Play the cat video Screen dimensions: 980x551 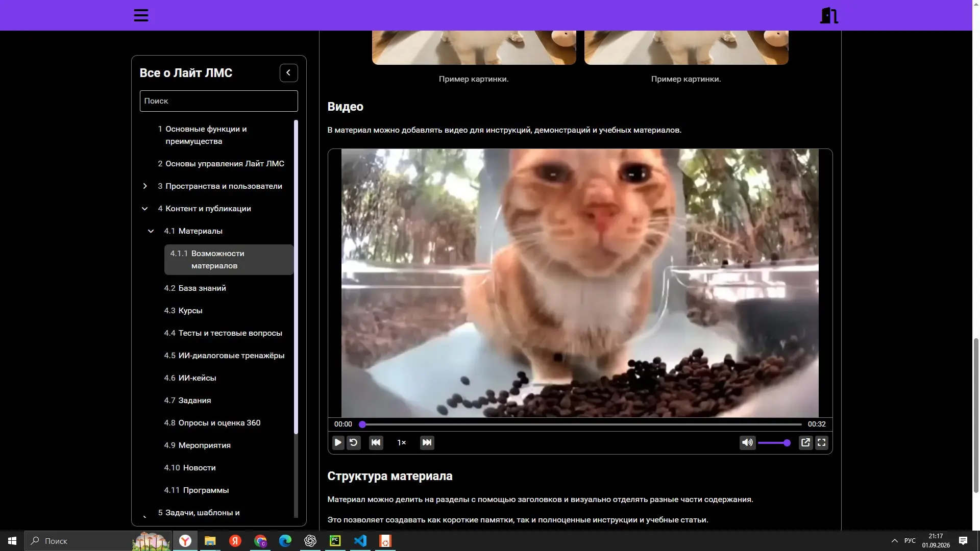pyautogui.click(x=338, y=442)
